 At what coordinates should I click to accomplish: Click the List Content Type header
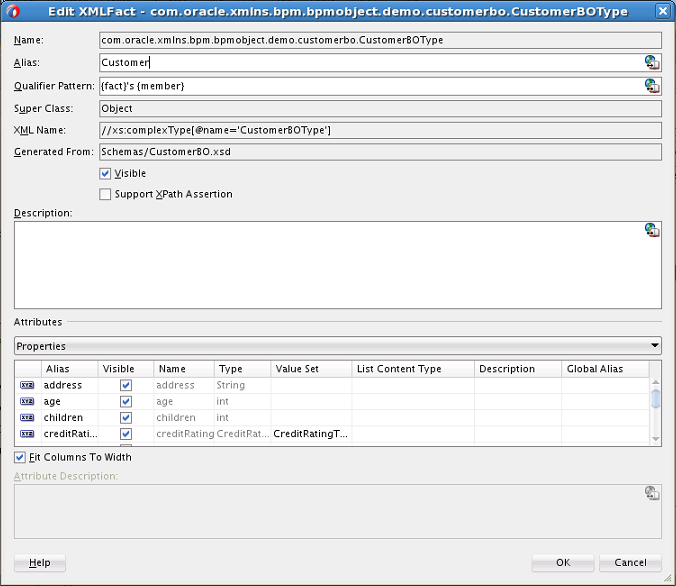point(413,369)
